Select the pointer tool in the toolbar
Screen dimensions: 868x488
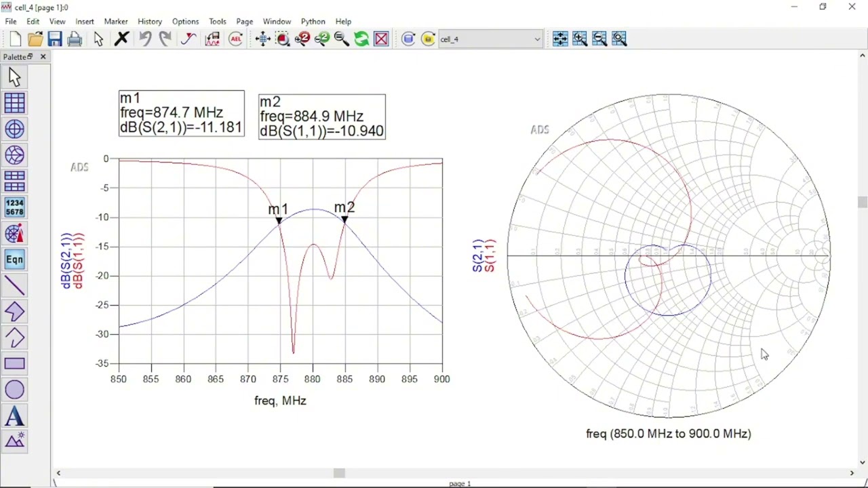coord(99,39)
